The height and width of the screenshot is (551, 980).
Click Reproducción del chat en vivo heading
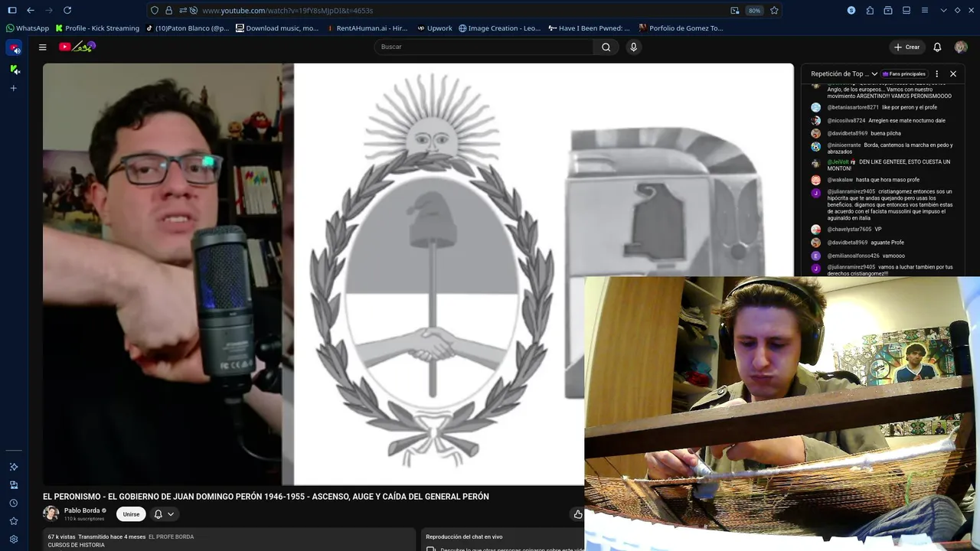point(464,536)
